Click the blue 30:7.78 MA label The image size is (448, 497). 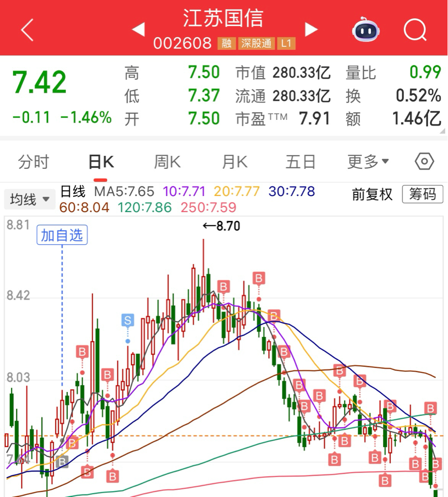point(291,191)
